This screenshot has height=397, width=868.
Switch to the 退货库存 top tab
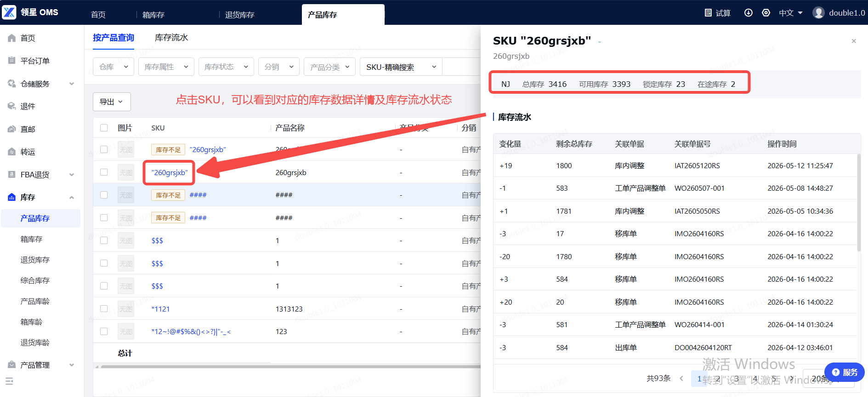click(x=240, y=15)
